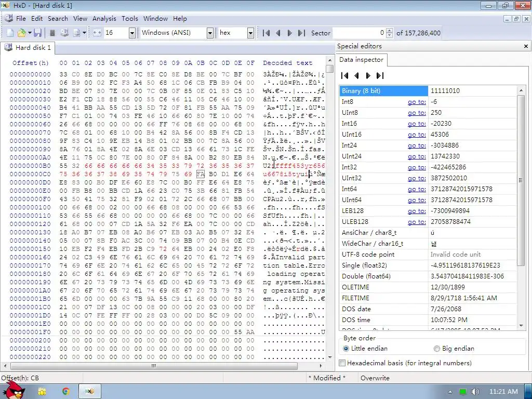Screen dimensions: 532x399
Task: Open Chrome from the taskbar
Action: point(66,392)
